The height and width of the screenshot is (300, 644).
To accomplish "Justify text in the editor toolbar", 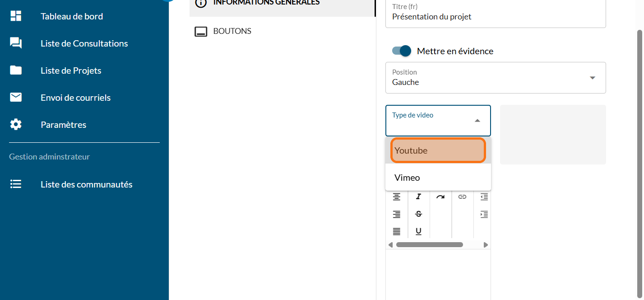I will tap(396, 231).
